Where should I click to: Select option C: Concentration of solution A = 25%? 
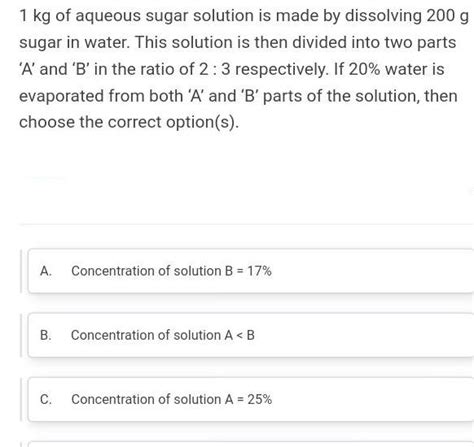pyautogui.click(x=251, y=399)
